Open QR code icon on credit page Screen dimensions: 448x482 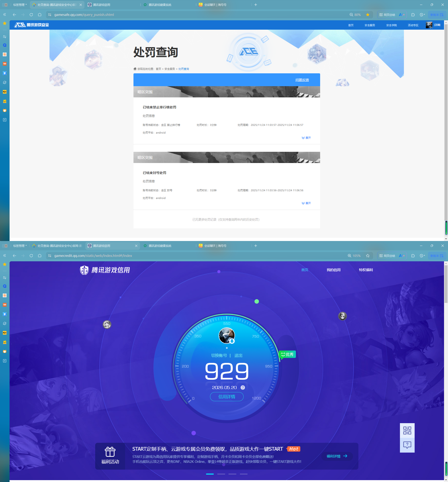click(407, 431)
